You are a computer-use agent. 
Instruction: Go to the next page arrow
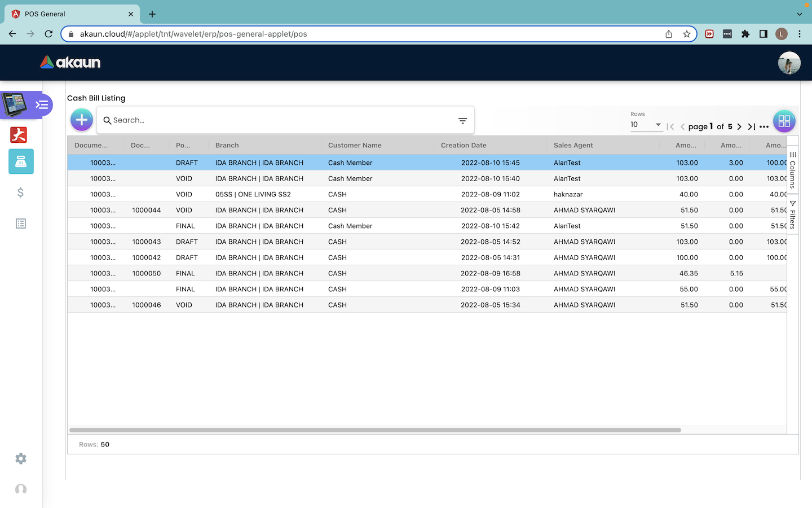(x=739, y=126)
